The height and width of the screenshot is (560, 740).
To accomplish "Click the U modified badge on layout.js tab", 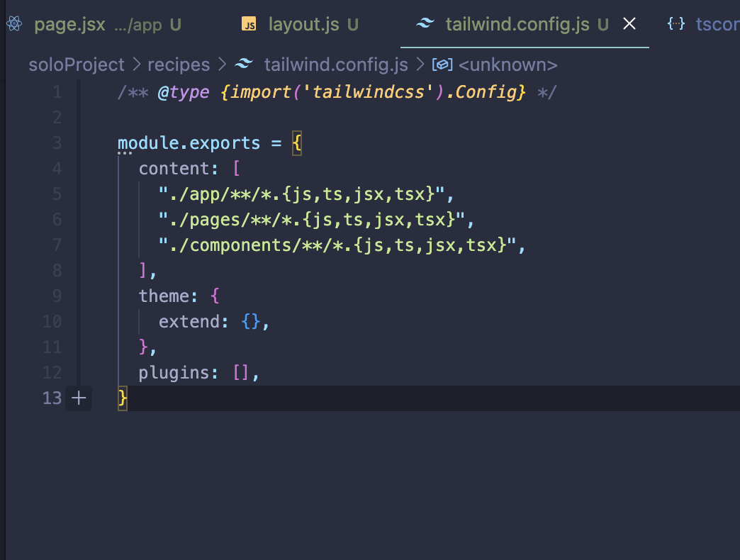I will (x=352, y=23).
